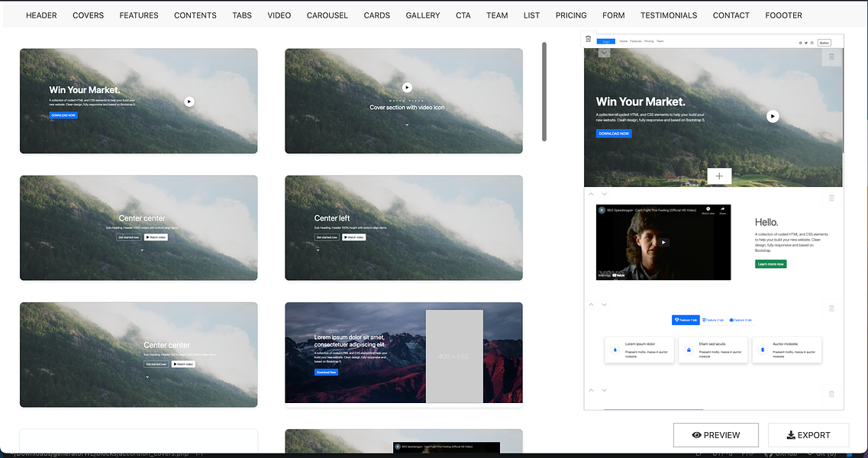Click the Learn more now green button
This screenshot has width=868, height=458.
click(x=770, y=264)
